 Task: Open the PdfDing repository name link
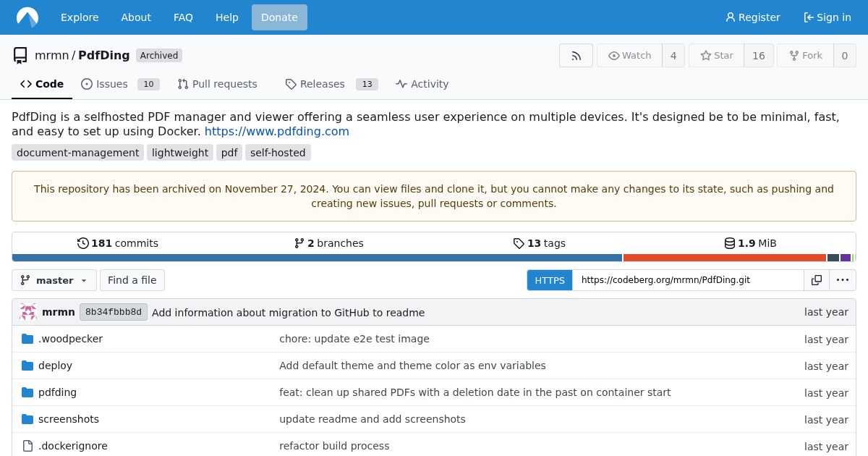click(104, 56)
